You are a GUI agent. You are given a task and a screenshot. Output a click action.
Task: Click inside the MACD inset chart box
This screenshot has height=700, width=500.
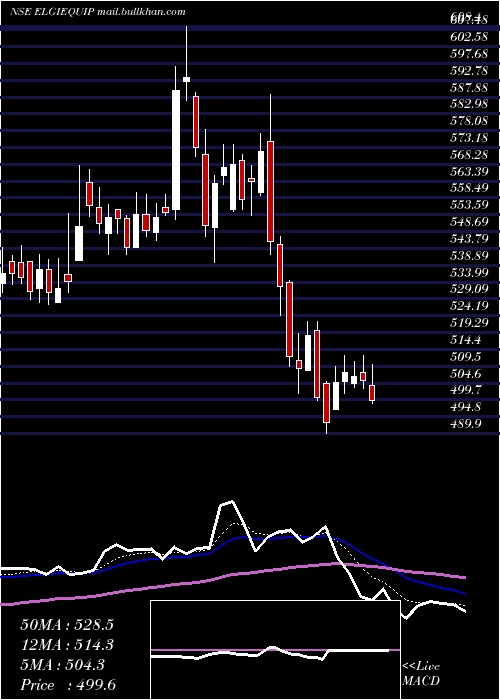[x=275, y=650]
